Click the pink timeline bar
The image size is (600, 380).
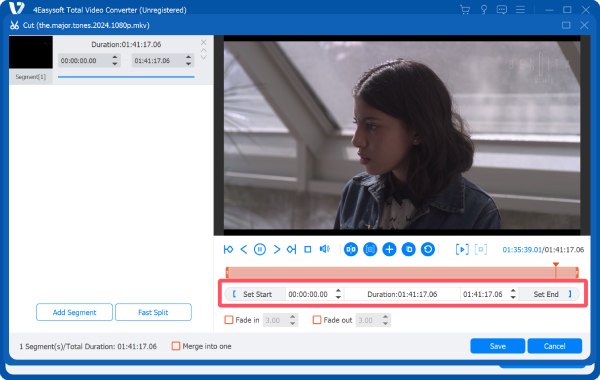[402, 273]
